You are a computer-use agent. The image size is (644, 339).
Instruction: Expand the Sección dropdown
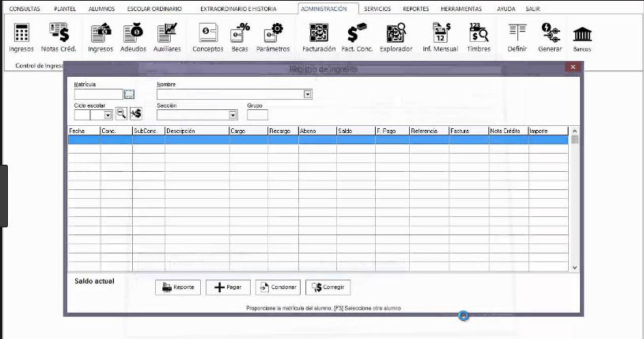point(233,115)
